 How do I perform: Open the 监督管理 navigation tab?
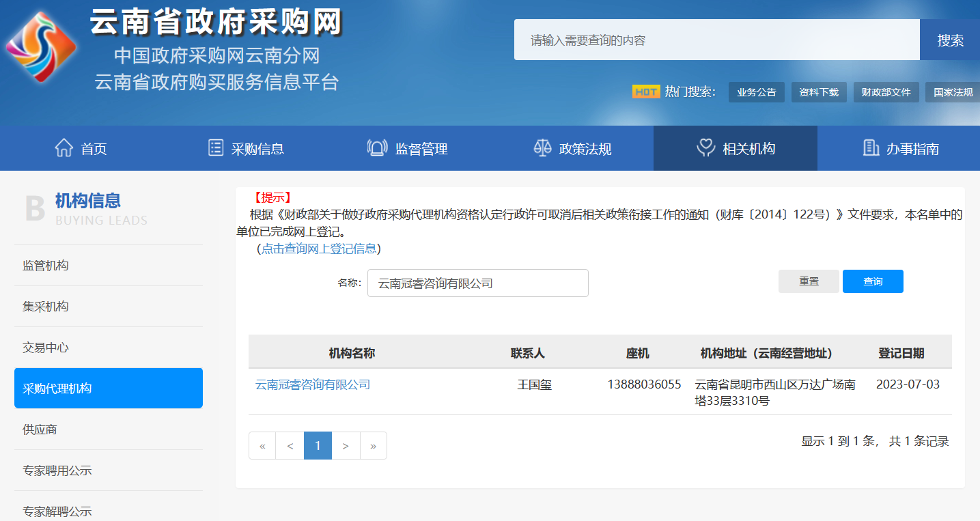(x=408, y=148)
